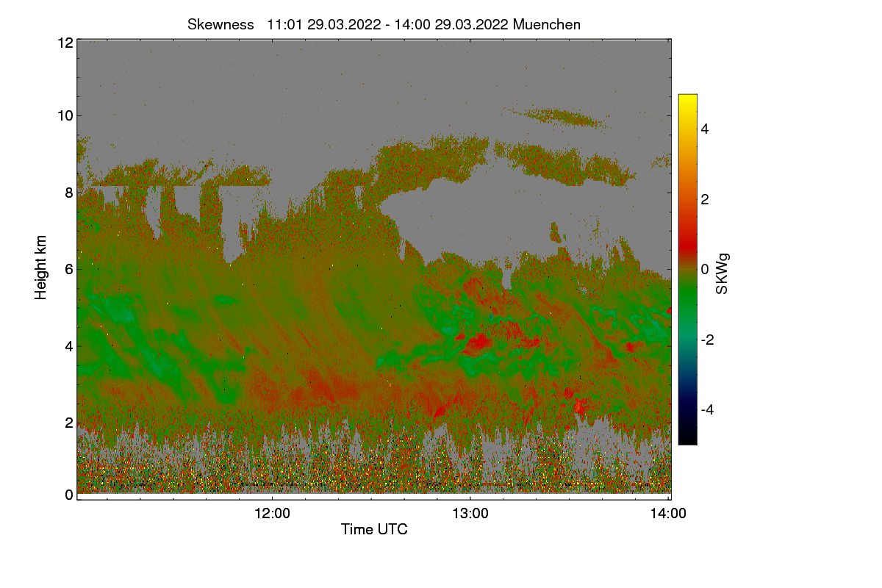Click the height axis label 10
The width and height of the screenshot is (882, 588).
pyautogui.click(x=65, y=115)
